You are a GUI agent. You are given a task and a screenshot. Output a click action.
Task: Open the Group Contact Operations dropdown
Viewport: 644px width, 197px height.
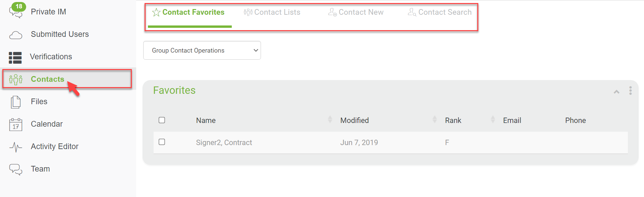point(202,50)
